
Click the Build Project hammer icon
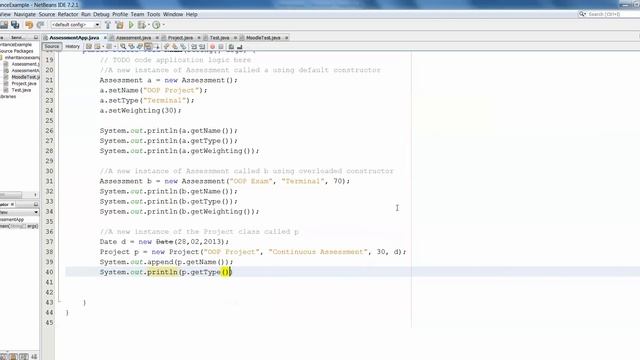tap(108, 25)
